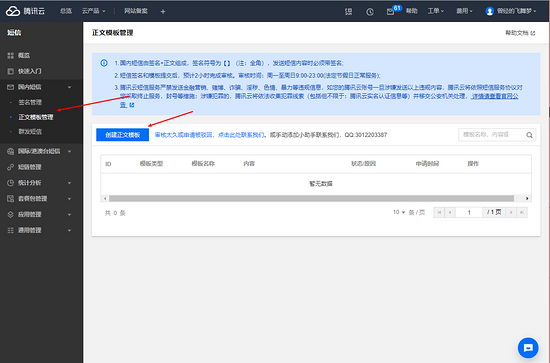Click the 通用管理 list icon

[x=11, y=230]
